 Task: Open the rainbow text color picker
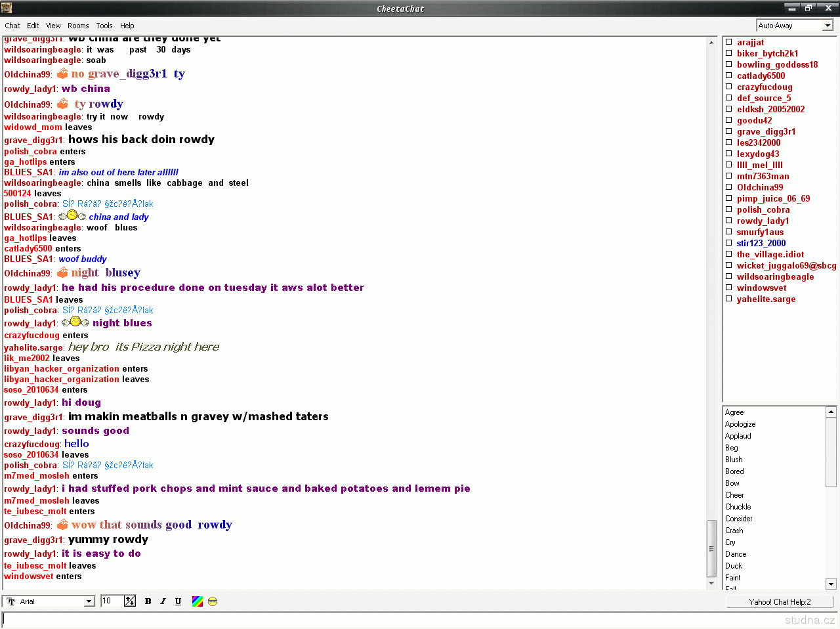click(197, 601)
